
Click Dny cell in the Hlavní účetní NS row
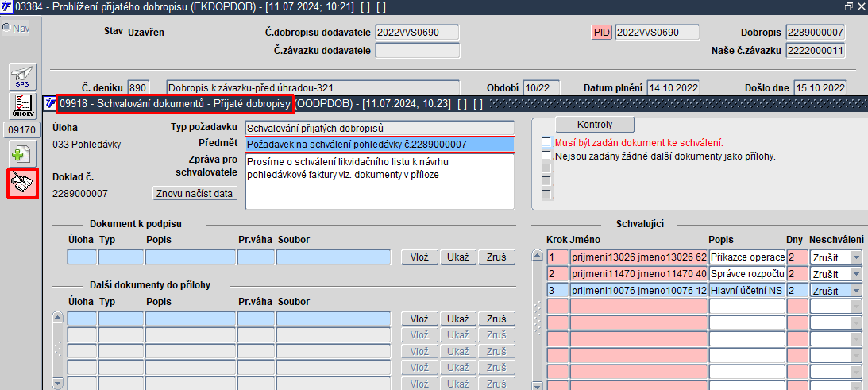click(797, 290)
